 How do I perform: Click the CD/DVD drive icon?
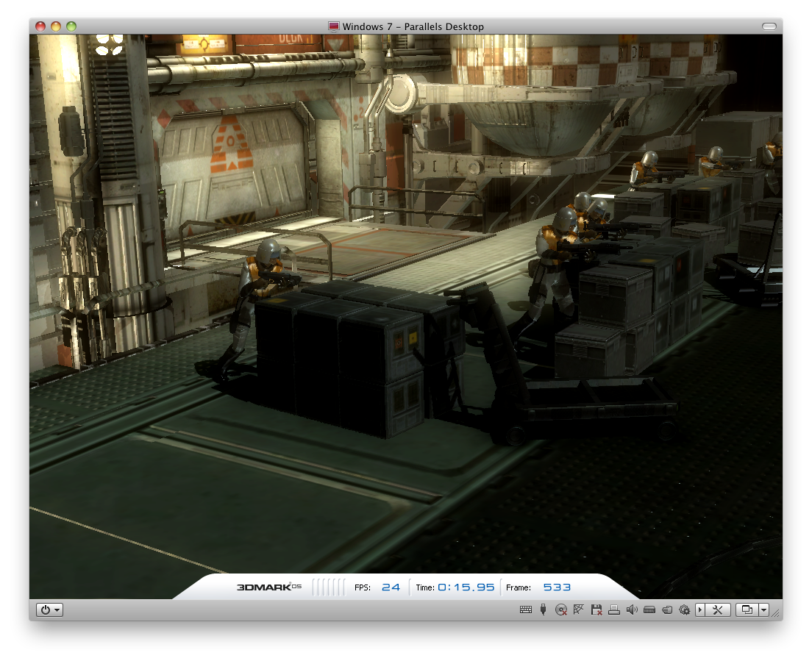(x=561, y=610)
